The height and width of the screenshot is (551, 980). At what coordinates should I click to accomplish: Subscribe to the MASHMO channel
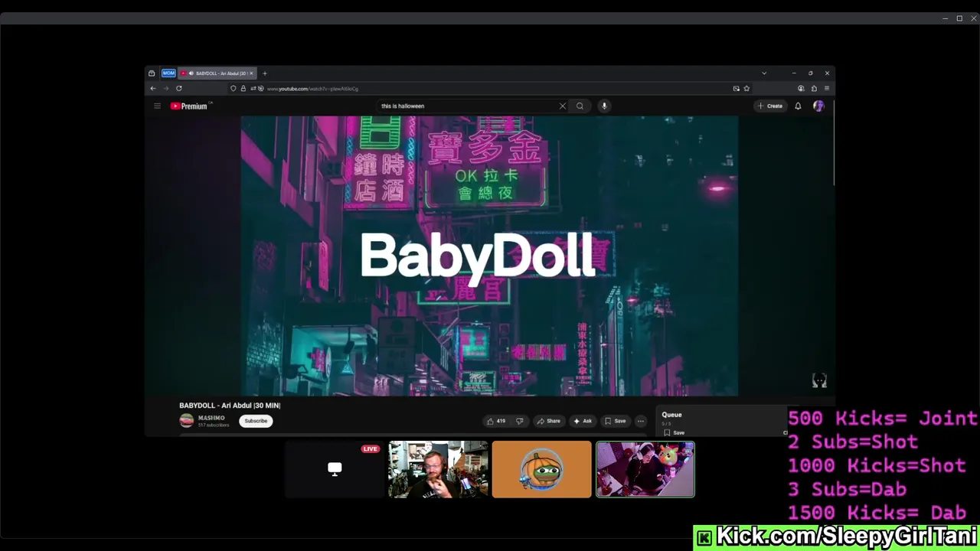coord(256,421)
